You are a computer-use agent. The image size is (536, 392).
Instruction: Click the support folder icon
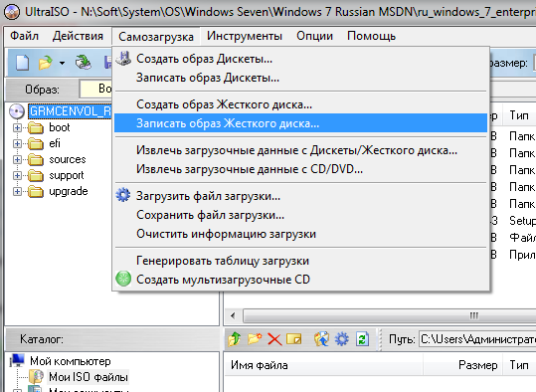point(36,175)
